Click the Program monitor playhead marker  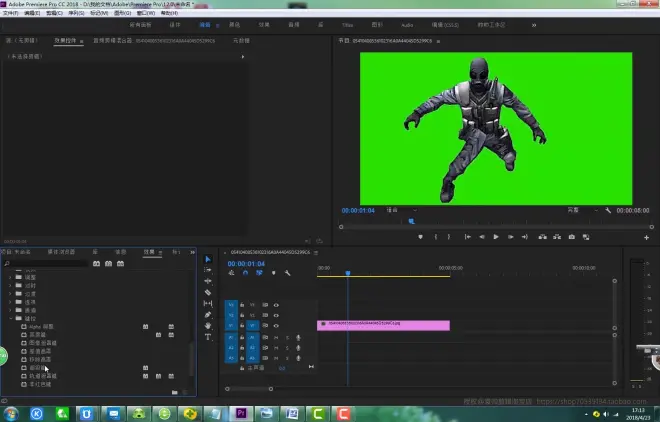pyautogui.click(x=412, y=221)
